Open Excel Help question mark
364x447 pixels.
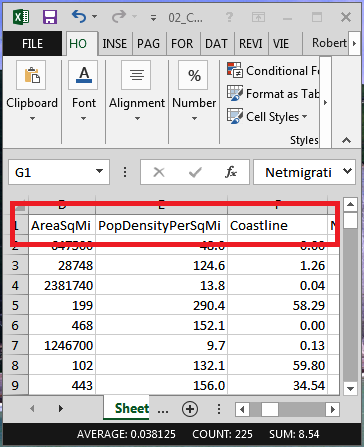229,17
